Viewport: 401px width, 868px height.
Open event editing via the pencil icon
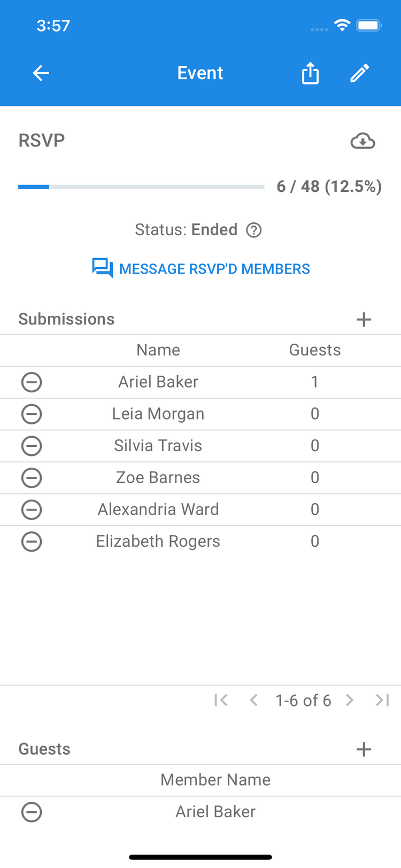pyautogui.click(x=360, y=73)
